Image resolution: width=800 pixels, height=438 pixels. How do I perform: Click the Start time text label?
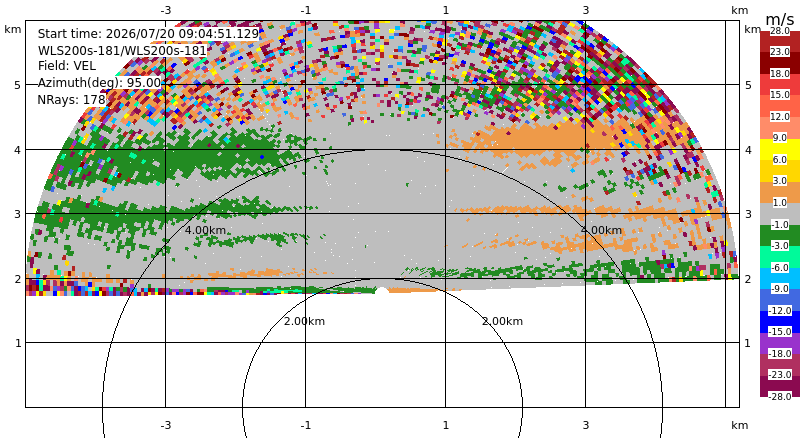click(x=148, y=34)
